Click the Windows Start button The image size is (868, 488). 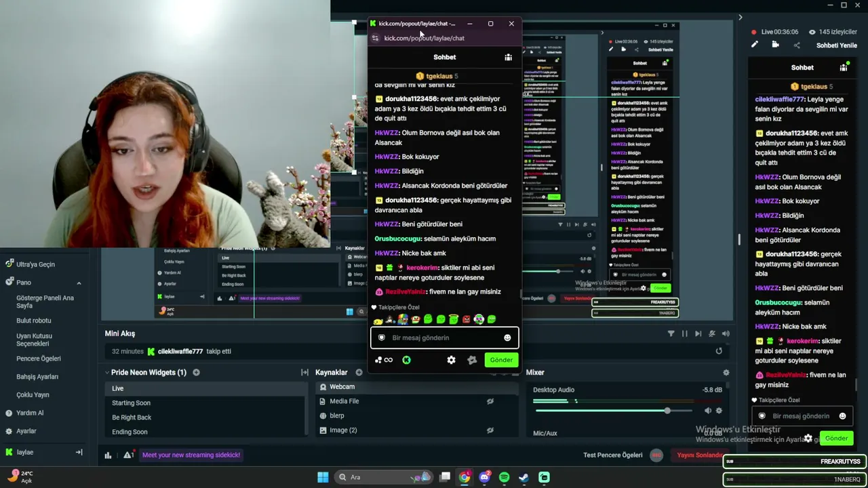click(x=323, y=477)
